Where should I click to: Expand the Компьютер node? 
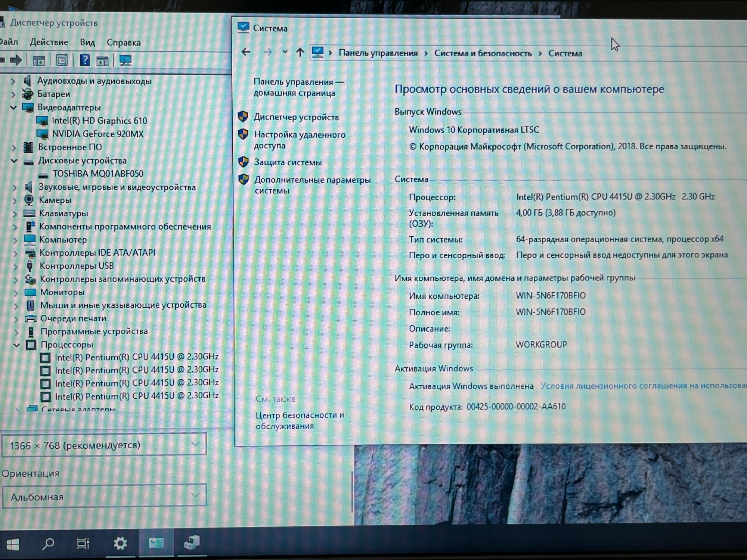[15, 240]
